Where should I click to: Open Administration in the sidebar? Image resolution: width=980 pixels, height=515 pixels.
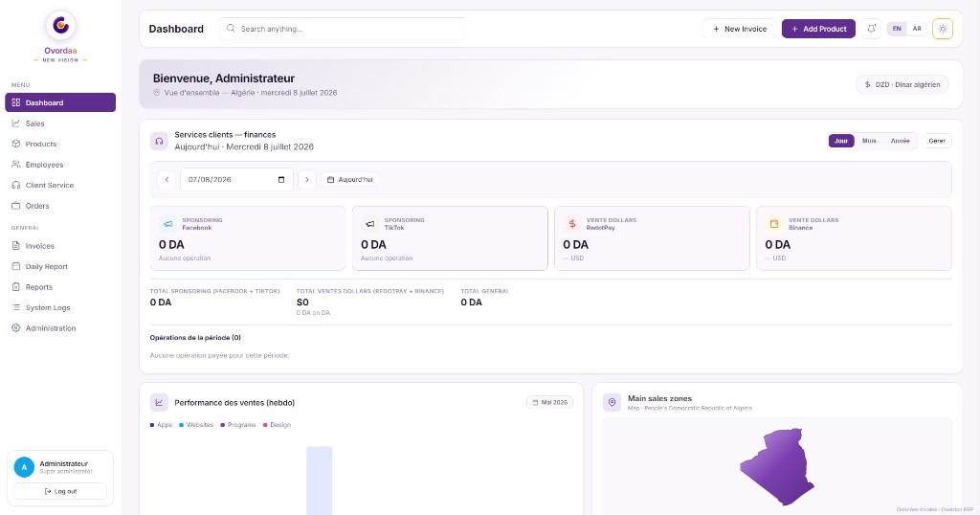coord(60,328)
